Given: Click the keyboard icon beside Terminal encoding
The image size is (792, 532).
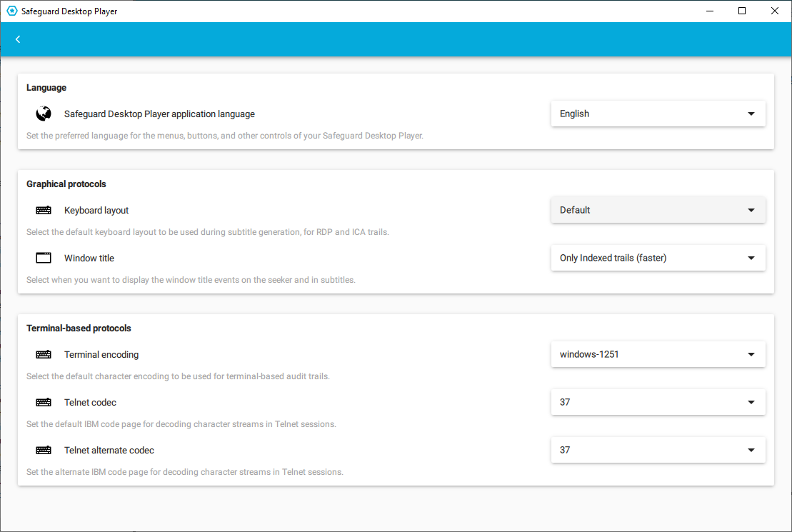Looking at the screenshot, I should click(44, 355).
